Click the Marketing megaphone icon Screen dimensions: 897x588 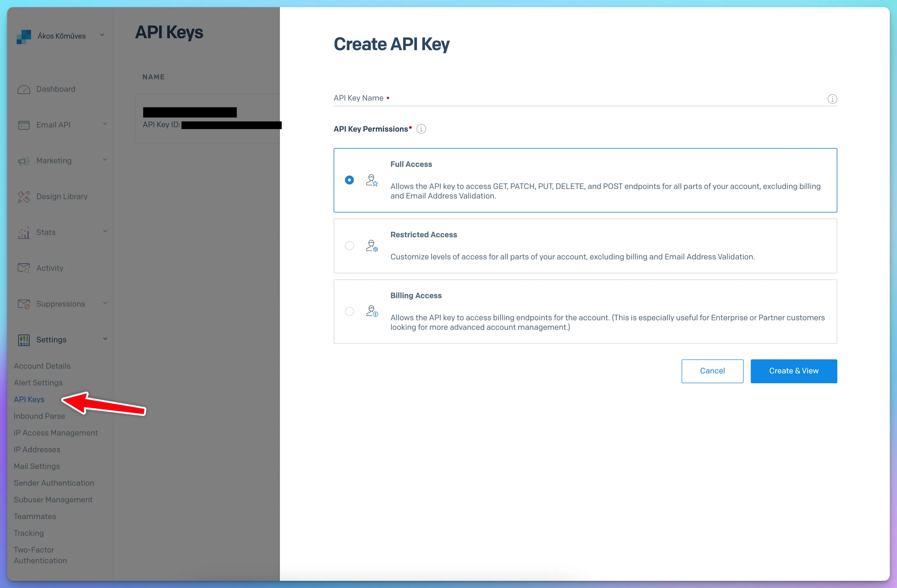click(24, 161)
